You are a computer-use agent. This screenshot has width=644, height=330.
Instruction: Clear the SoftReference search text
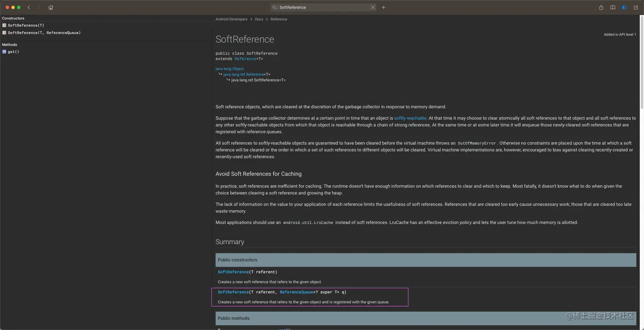373,7
